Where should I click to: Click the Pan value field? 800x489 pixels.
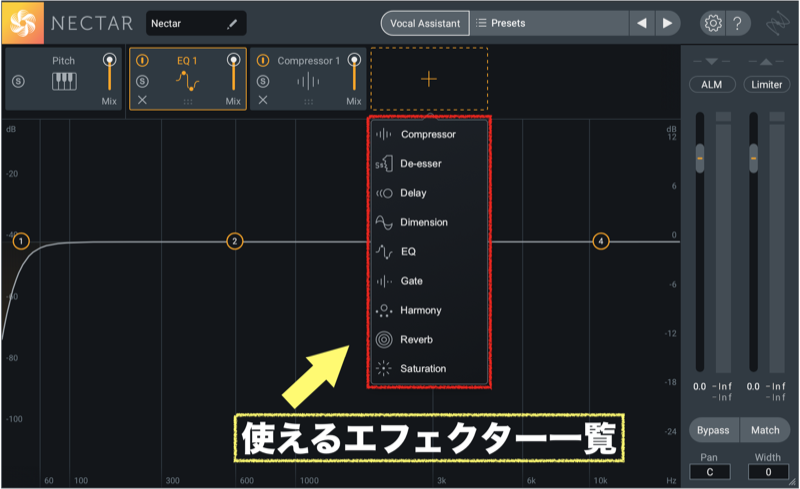click(x=710, y=472)
